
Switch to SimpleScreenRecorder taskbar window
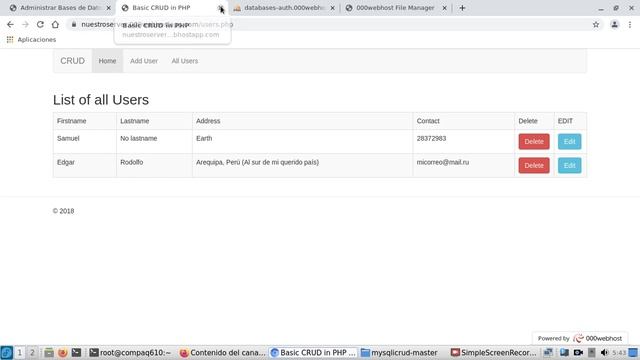pos(493,353)
